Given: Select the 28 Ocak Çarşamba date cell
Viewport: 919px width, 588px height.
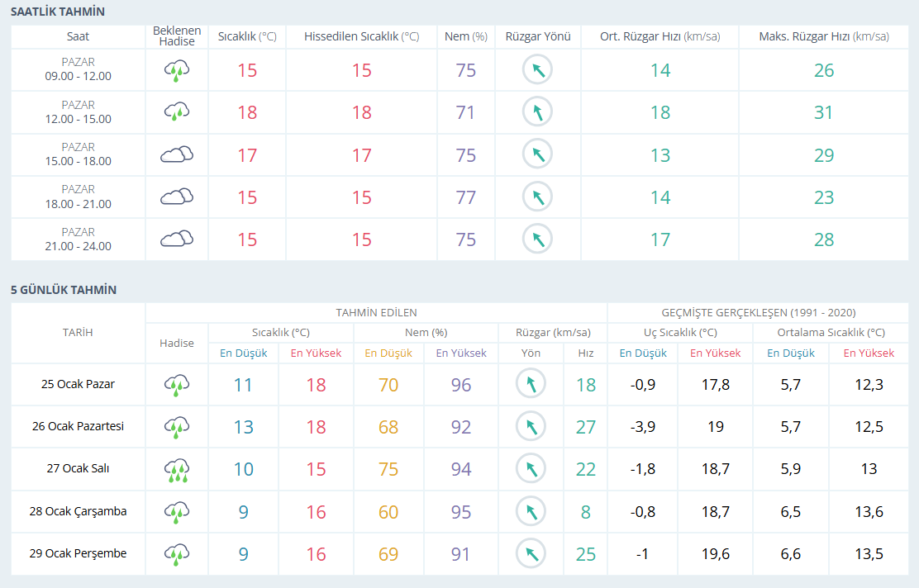Looking at the screenshot, I should click(78, 512).
